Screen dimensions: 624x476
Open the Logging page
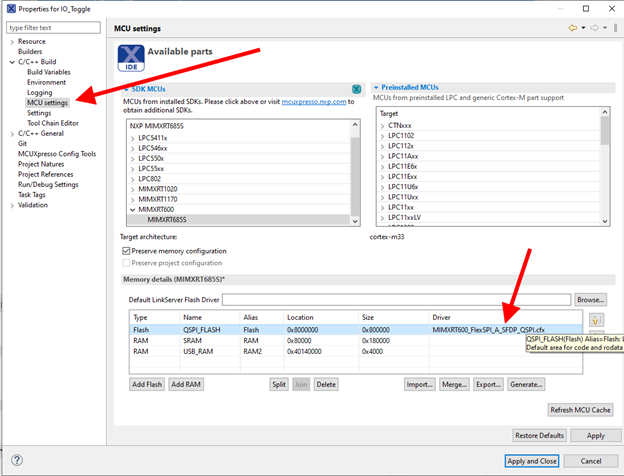pyautogui.click(x=39, y=93)
